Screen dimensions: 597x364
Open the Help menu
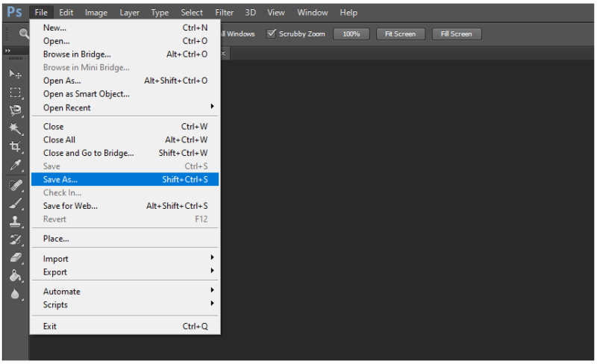click(x=348, y=13)
